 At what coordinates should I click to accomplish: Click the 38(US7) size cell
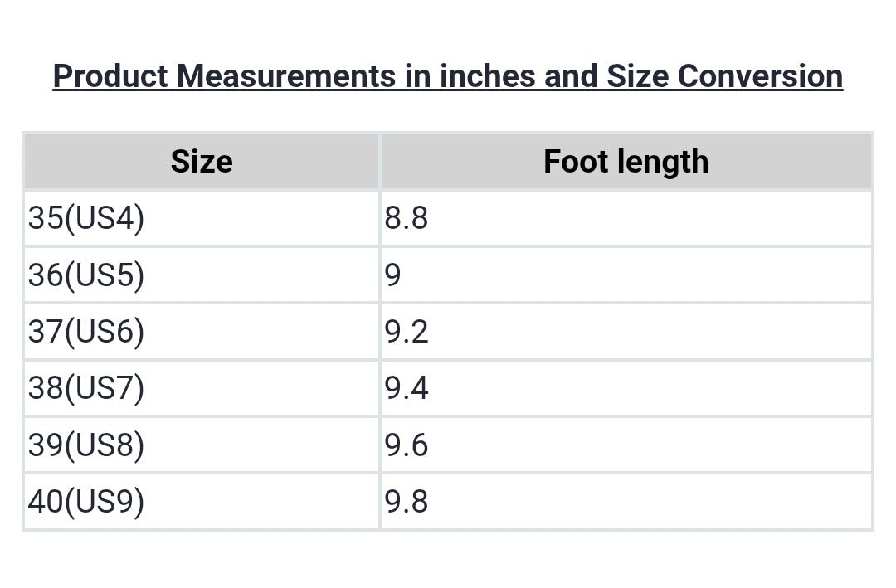(x=86, y=388)
